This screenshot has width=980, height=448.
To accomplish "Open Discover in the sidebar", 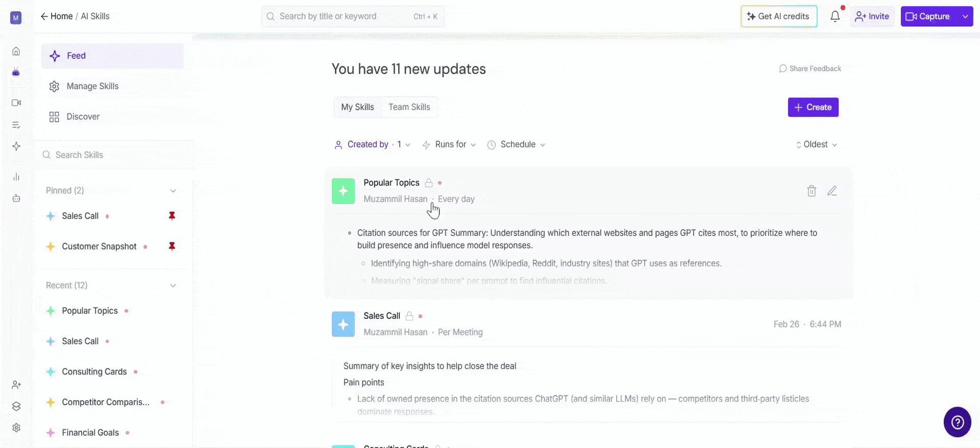I will pos(112,117).
